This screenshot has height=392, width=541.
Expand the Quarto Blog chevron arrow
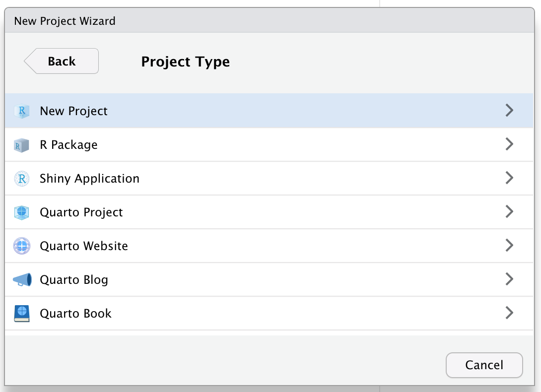tap(509, 279)
